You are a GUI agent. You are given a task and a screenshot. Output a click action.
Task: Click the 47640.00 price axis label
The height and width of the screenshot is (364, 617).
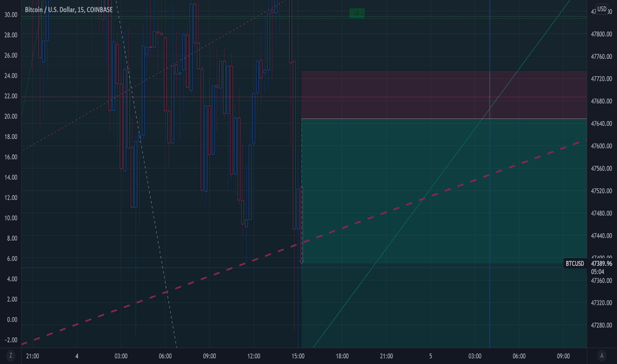tap(601, 124)
